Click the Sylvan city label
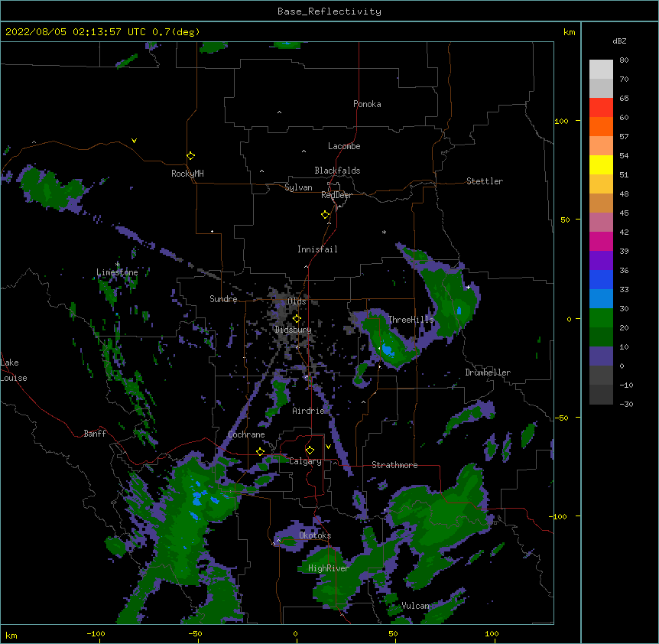 point(298,187)
